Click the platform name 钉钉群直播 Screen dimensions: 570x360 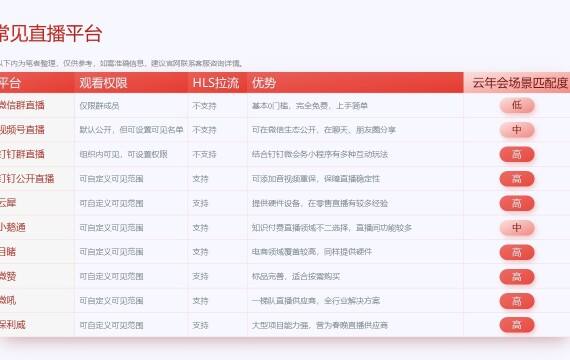(22, 154)
